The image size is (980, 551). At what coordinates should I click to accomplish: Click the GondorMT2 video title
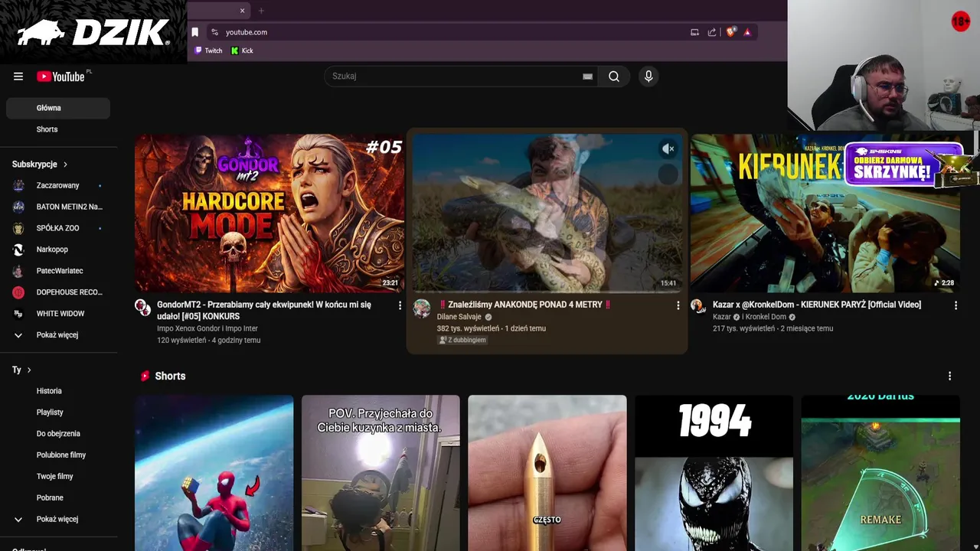(264, 310)
